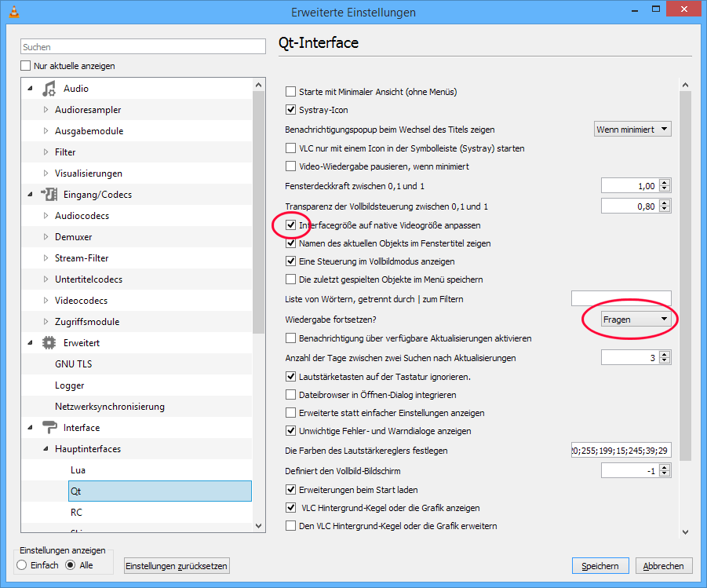Select the 'Einfach' radio button
Screen dimensions: 707x588
click(22, 565)
